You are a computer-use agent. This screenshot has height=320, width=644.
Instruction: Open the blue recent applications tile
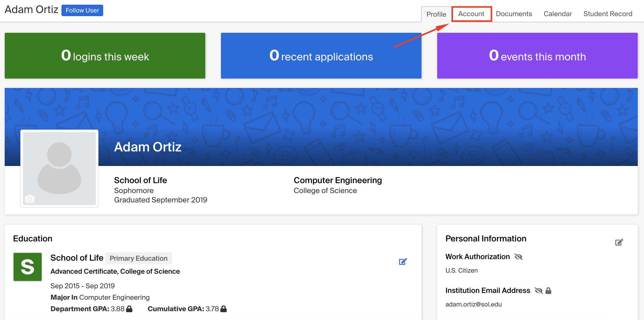[x=321, y=56]
